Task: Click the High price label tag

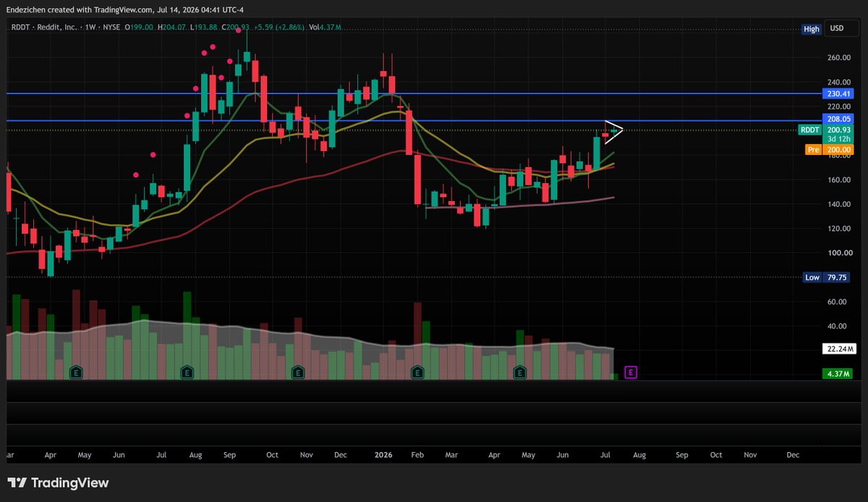Action: (812, 29)
